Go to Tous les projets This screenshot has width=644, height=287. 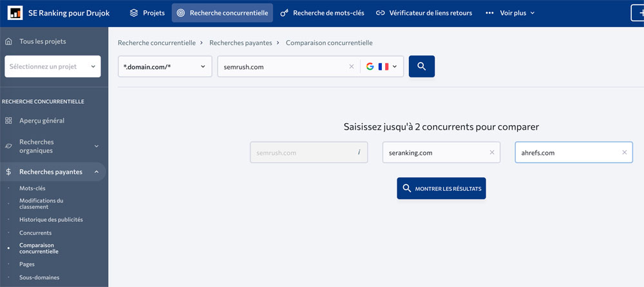click(43, 41)
